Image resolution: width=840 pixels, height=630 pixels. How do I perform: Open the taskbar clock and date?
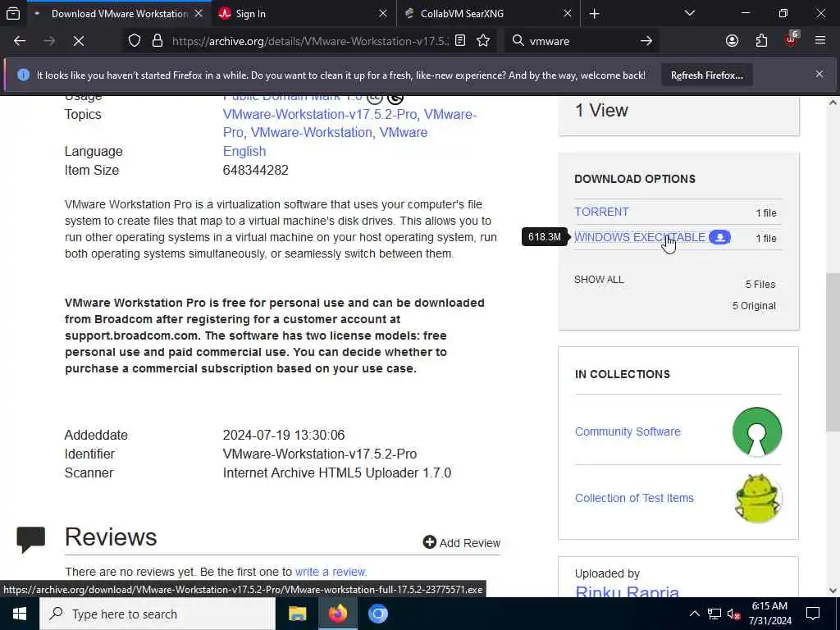point(769,614)
